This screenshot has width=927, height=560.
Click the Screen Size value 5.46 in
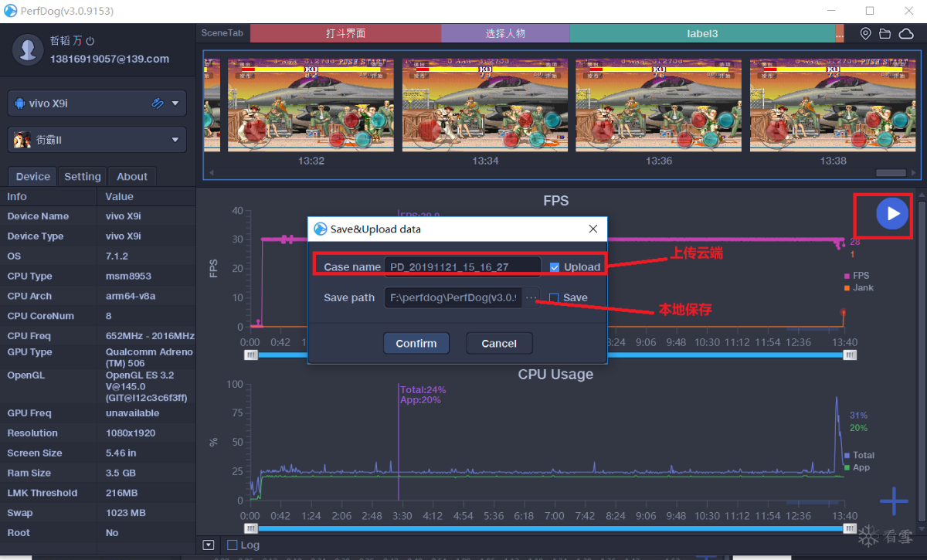click(121, 453)
